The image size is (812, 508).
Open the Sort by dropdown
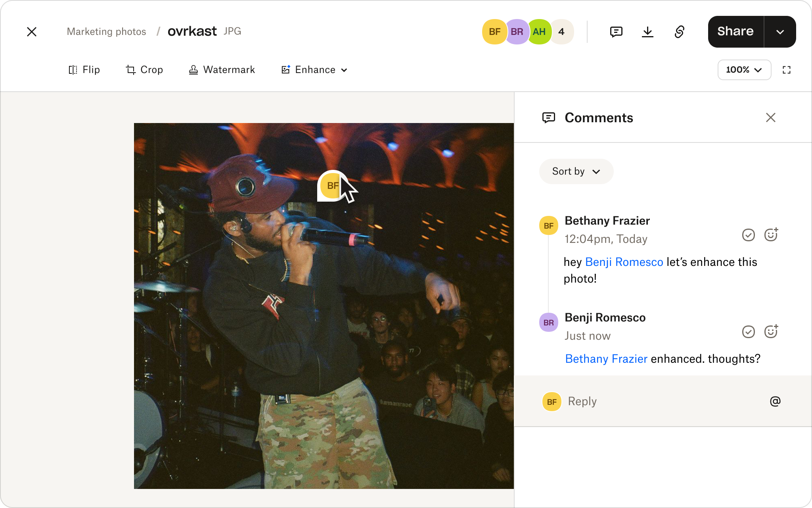coord(576,171)
